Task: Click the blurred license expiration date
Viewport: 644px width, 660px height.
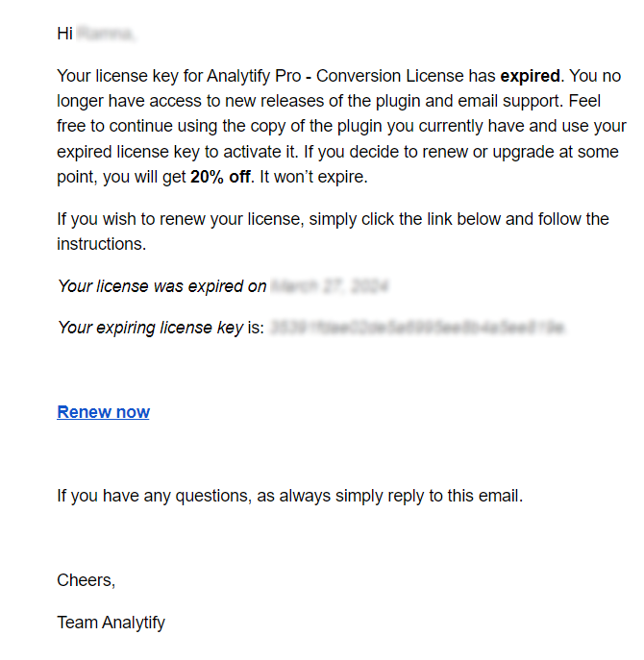Action: pyautogui.click(x=329, y=286)
